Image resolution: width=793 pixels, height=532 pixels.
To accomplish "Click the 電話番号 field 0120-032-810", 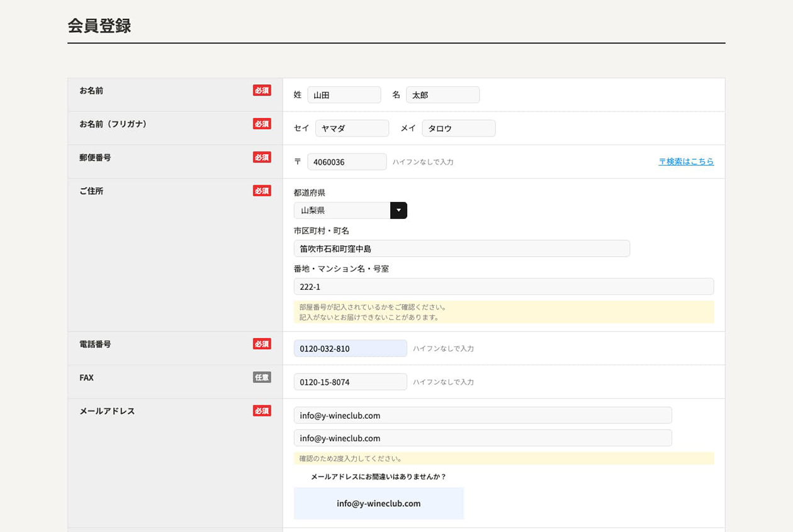I will pyautogui.click(x=351, y=348).
